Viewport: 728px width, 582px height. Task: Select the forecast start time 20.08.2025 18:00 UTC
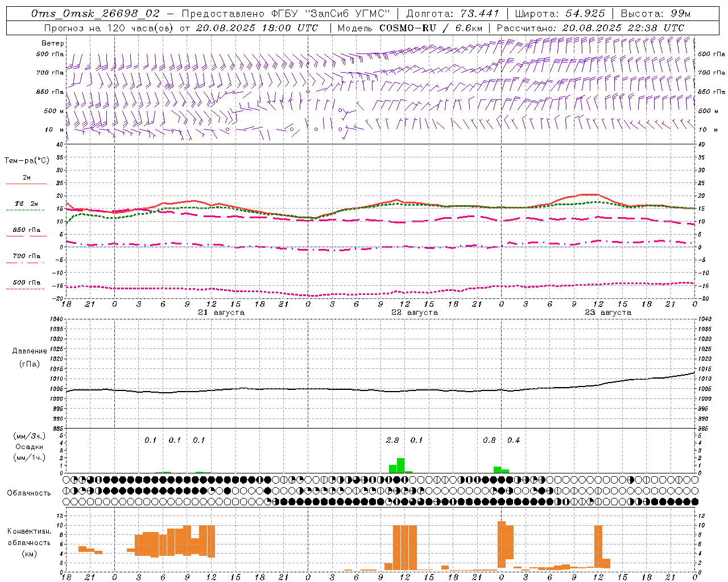pyautogui.click(x=257, y=28)
